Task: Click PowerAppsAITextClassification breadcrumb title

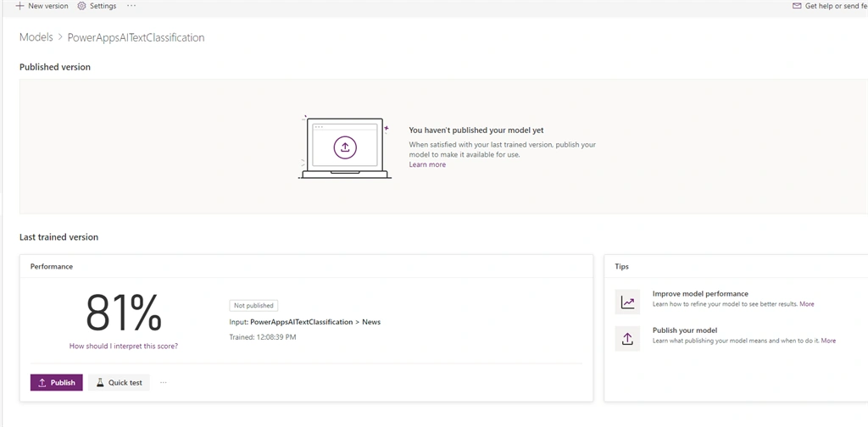Action: click(136, 37)
